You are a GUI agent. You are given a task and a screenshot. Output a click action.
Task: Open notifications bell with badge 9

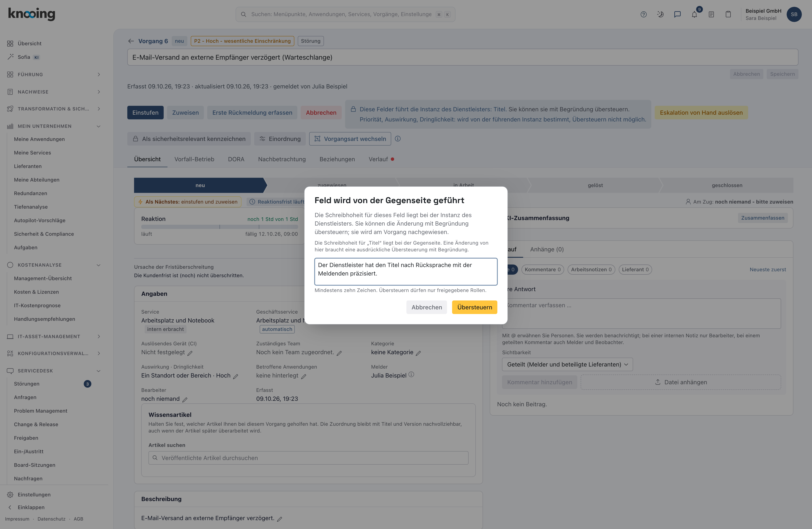[x=694, y=14]
